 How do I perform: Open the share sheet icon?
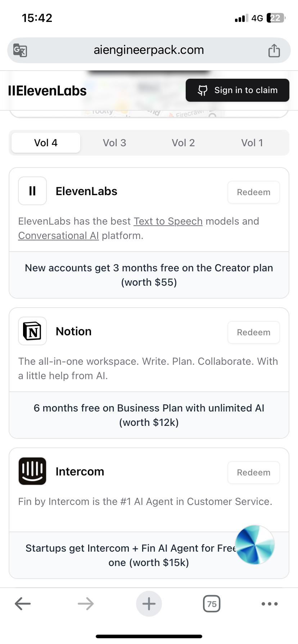pos(274,50)
